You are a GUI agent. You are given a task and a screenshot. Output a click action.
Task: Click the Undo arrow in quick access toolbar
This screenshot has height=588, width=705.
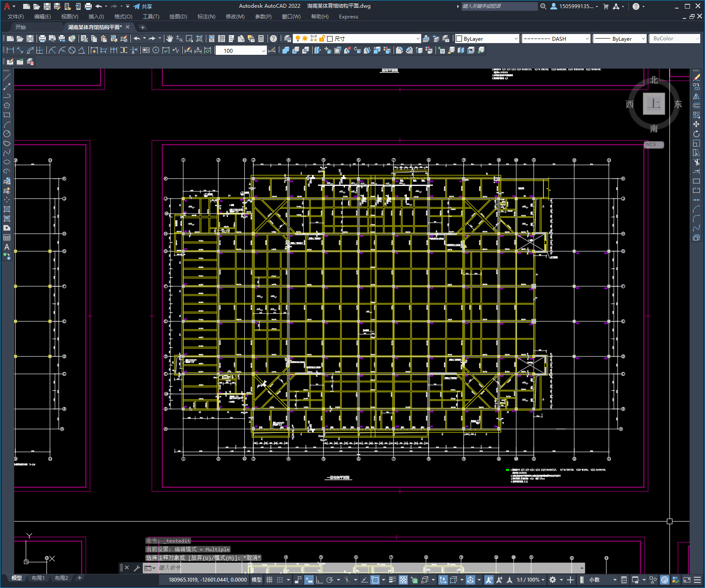[99, 6]
